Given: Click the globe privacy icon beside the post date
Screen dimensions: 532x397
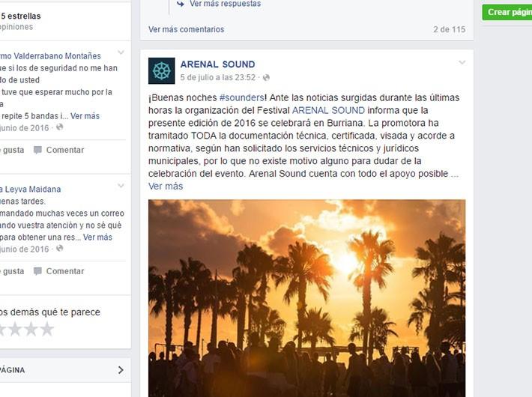Looking at the screenshot, I should coord(266,78).
